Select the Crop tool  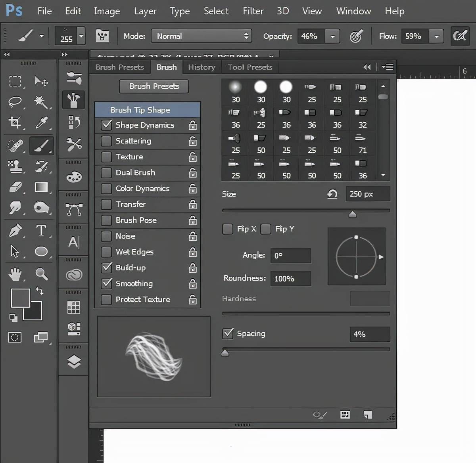(x=15, y=122)
